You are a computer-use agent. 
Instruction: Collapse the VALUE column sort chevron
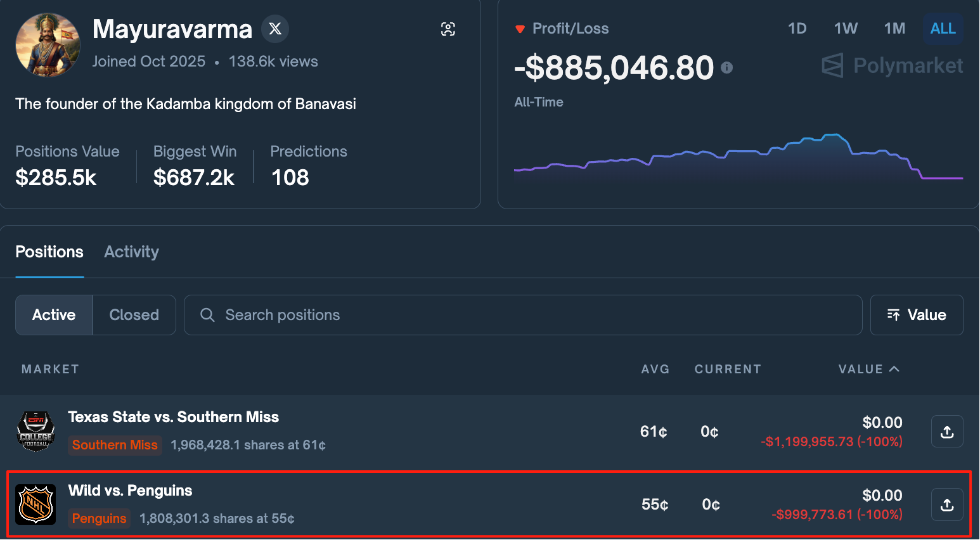coord(894,368)
